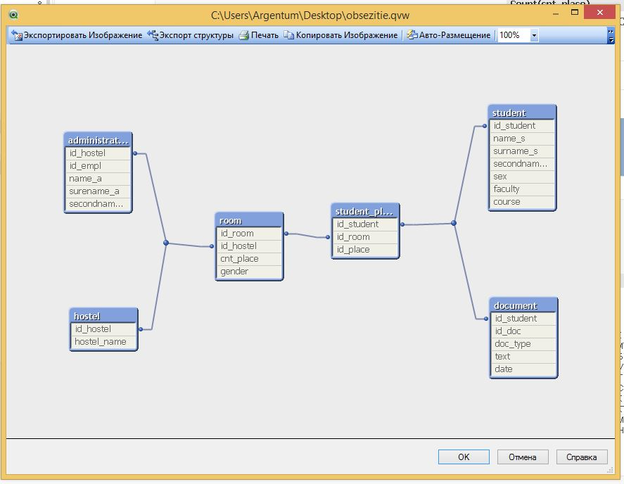This screenshot has width=624, height=484.
Task: Click the Печать printer icon
Action: [x=243, y=35]
